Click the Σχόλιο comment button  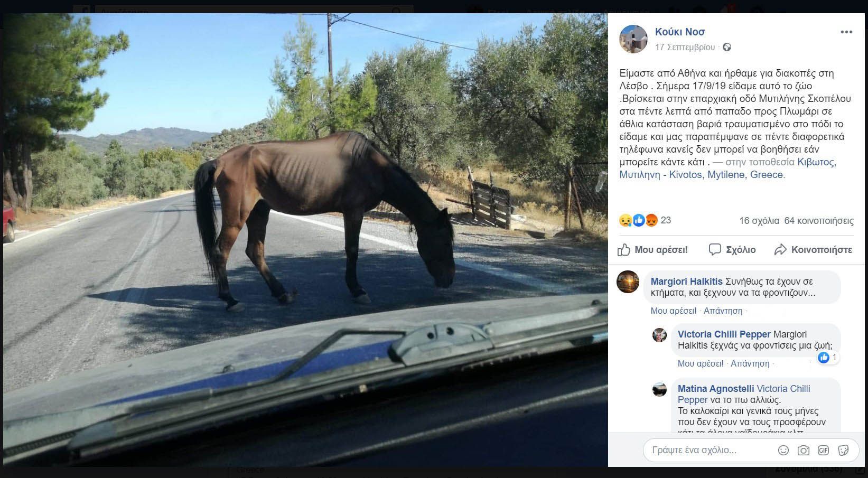tap(732, 250)
